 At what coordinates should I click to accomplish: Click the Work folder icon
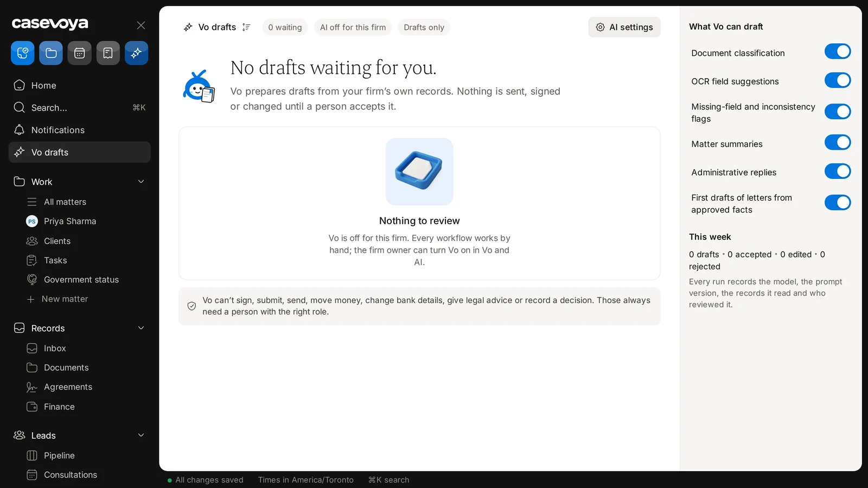coord(20,182)
